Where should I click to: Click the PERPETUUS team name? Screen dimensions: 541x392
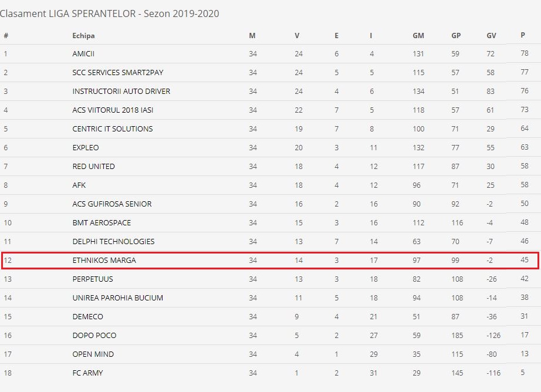point(93,279)
